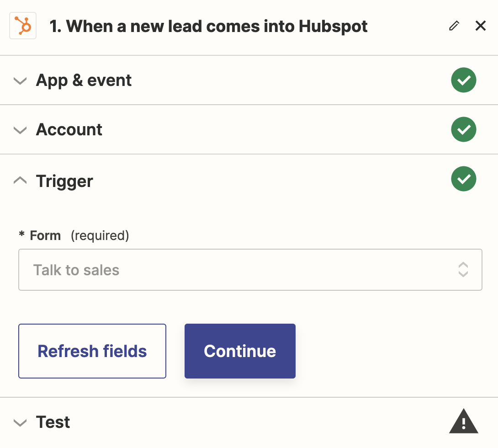The width and height of the screenshot is (498, 448).
Task: Click the warning triangle next to Test
Action: click(463, 421)
